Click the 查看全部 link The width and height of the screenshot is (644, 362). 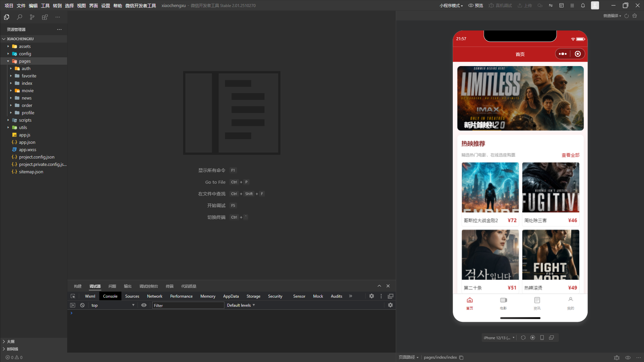[571, 155]
